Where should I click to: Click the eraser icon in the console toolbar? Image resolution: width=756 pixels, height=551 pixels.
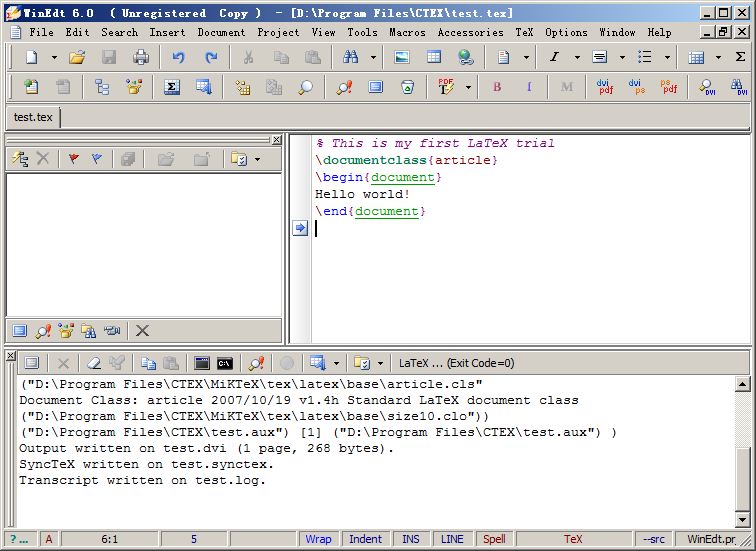94,363
